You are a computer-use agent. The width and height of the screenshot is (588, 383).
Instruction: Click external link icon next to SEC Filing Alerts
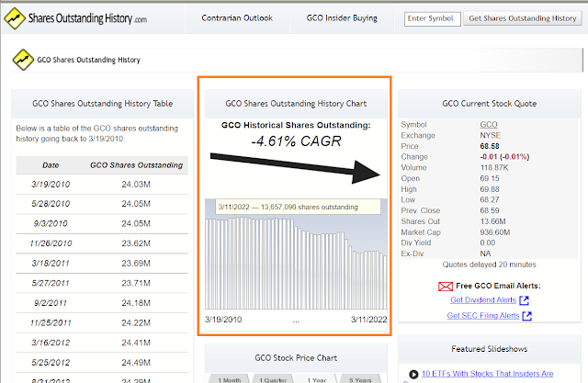(526, 316)
